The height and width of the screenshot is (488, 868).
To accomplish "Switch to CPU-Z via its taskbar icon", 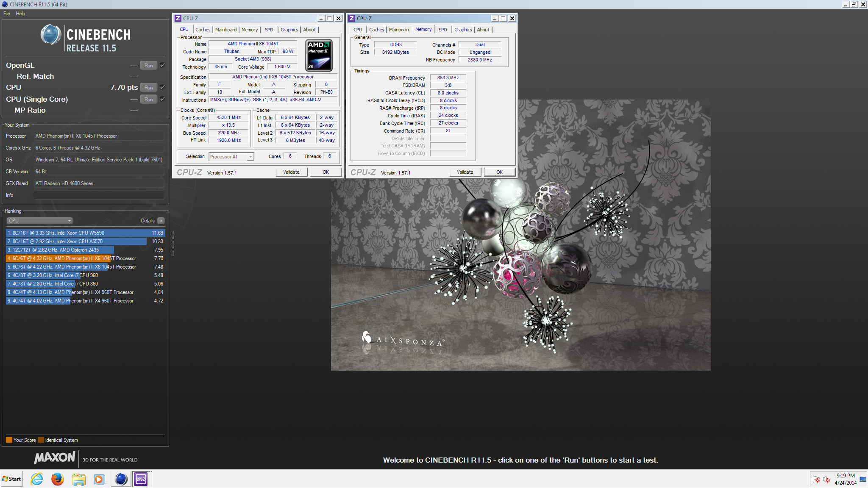I will click(141, 479).
